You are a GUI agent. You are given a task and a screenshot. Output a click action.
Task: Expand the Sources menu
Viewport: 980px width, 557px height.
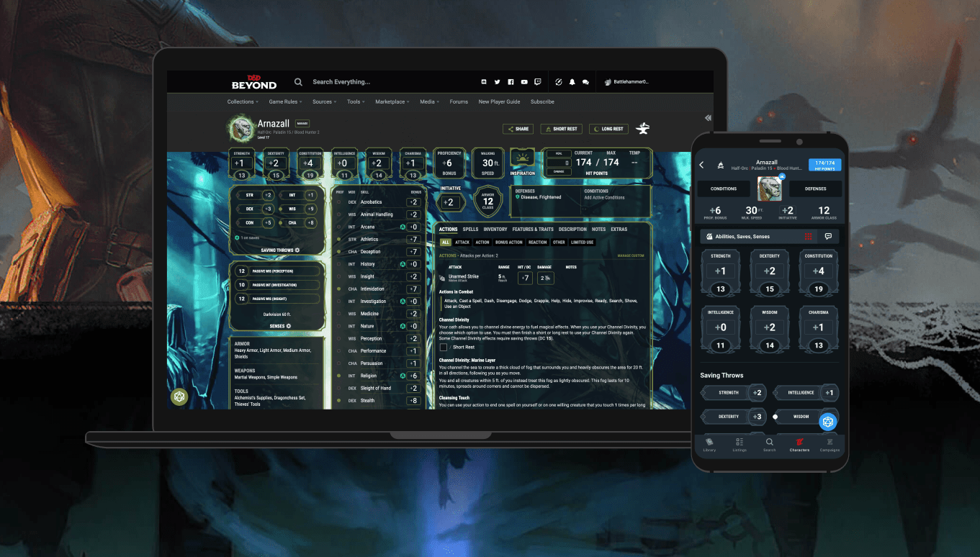point(324,101)
